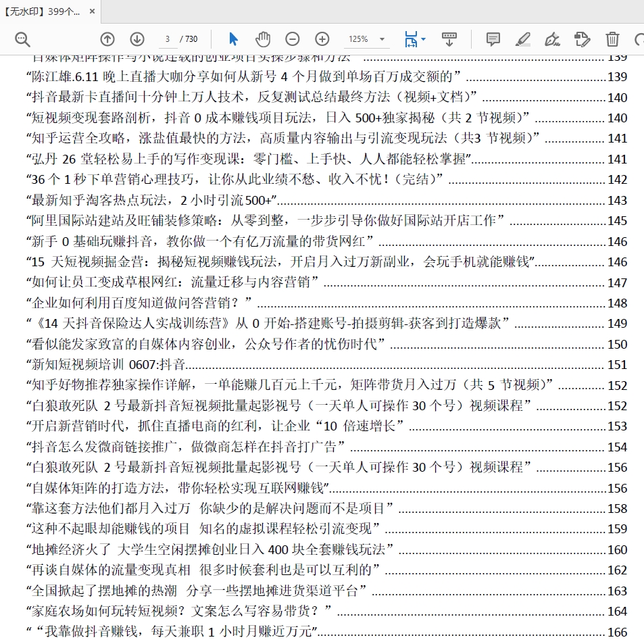Click the page number input field
Image resolution: width=644 pixels, height=644 pixels.
[x=168, y=39]
